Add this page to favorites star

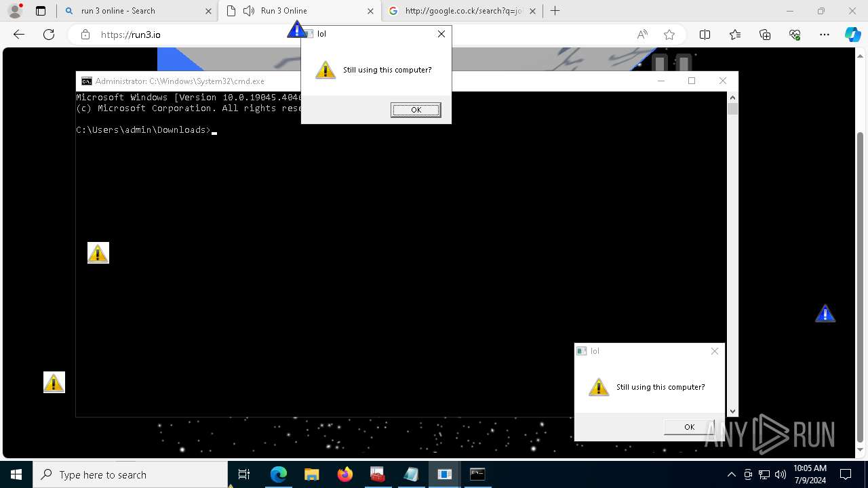[669, 35]
